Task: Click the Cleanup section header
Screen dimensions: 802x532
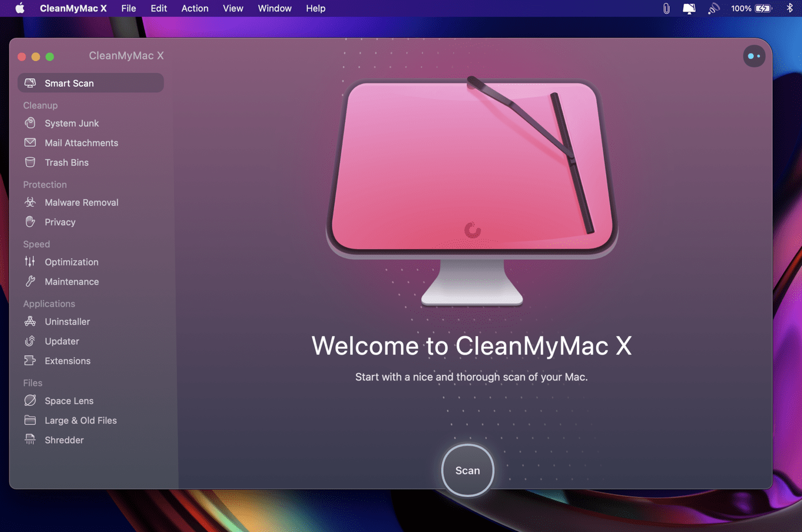Action: [40, 105]
